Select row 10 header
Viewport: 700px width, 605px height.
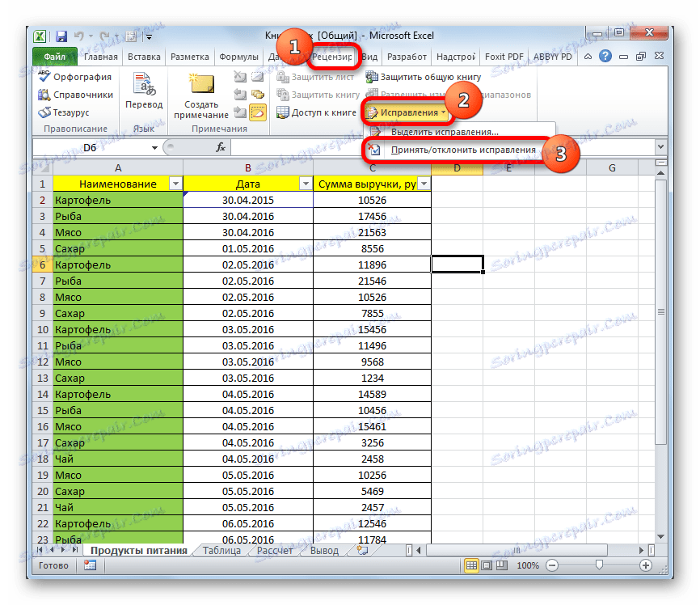43,330
